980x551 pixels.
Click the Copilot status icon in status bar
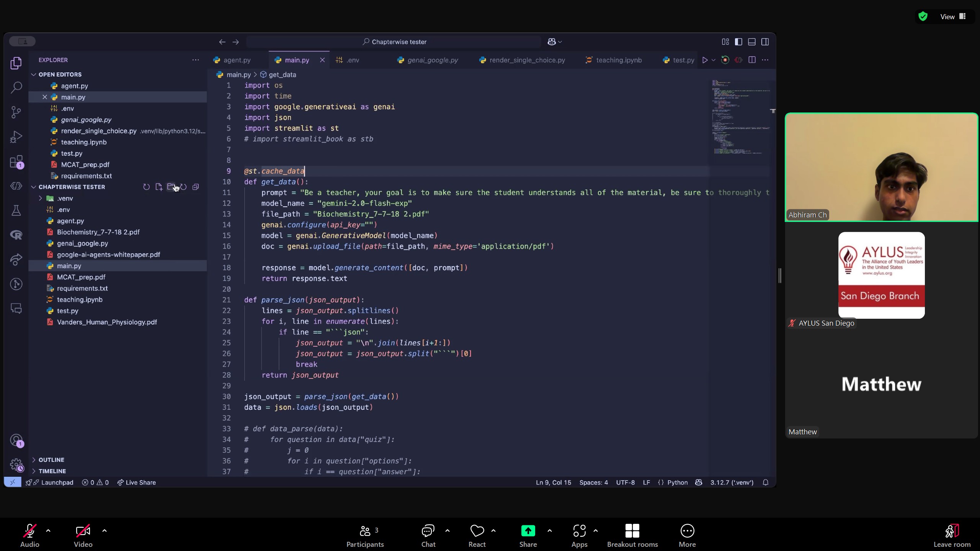pos(699,483)
